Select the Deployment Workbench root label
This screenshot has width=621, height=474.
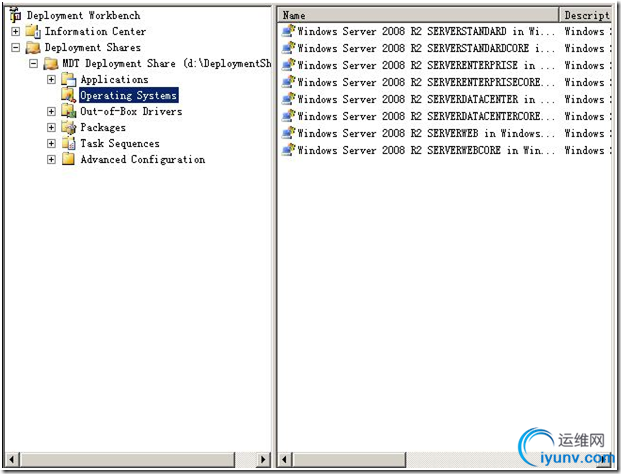point(84,15)
